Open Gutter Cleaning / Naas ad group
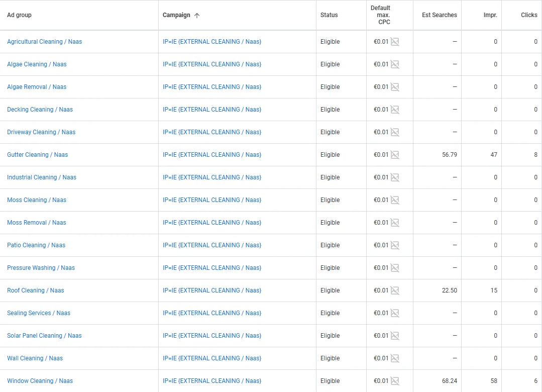 [x=37, y=155]
